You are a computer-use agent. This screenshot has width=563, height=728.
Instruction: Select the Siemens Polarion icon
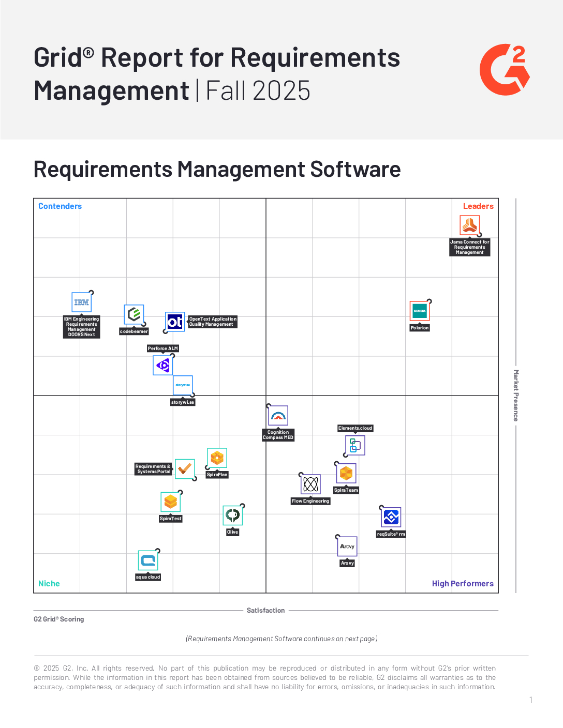419,311
